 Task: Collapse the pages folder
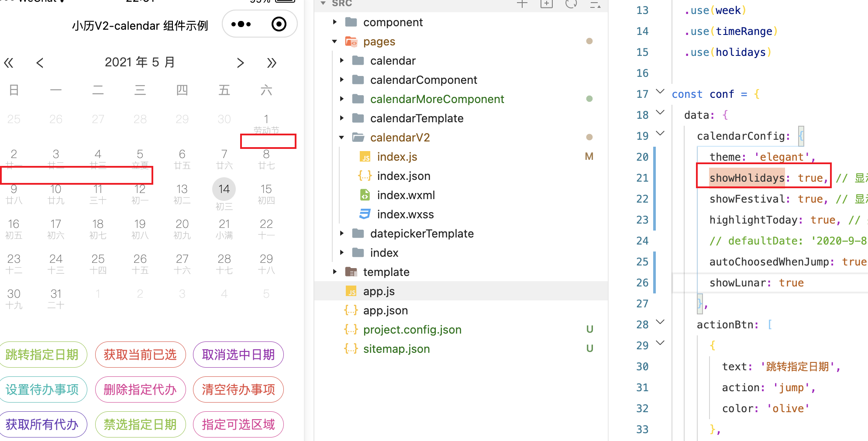[x=334, y=41]
